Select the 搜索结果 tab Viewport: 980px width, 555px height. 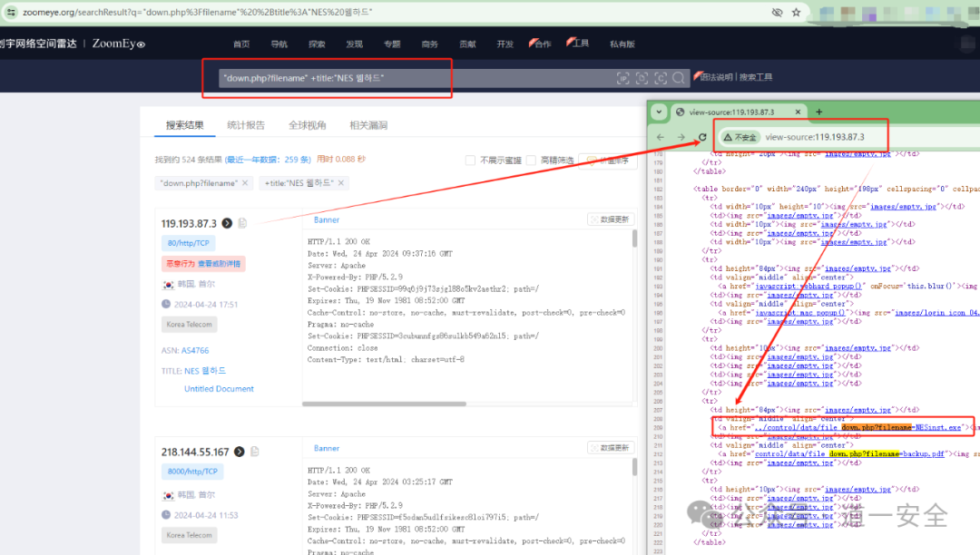coord(184,125)
